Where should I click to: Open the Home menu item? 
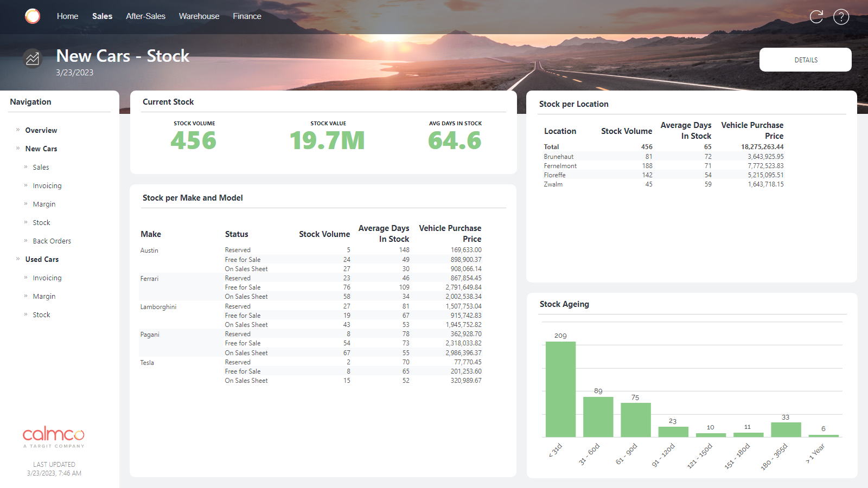pyautogui.click(x=67, y=16)
